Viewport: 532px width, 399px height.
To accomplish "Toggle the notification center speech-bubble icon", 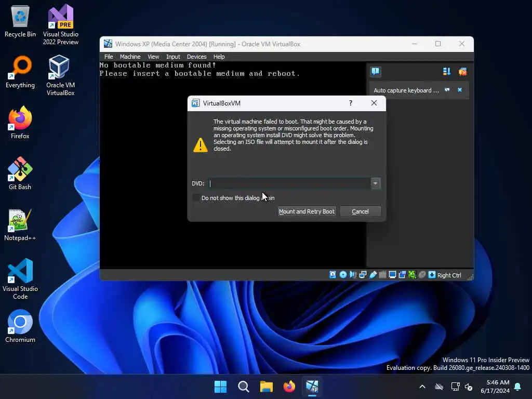I will tap(375, 71).
